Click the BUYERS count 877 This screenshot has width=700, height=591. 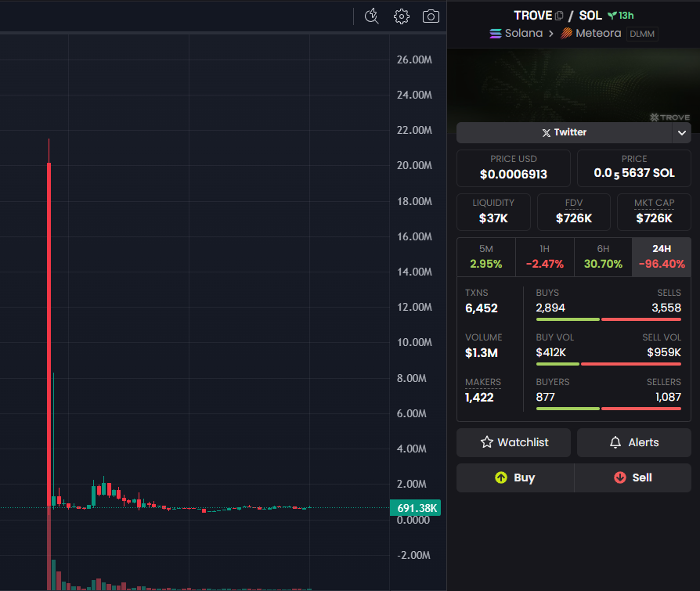pyautogui.click(x=545, y=397)
